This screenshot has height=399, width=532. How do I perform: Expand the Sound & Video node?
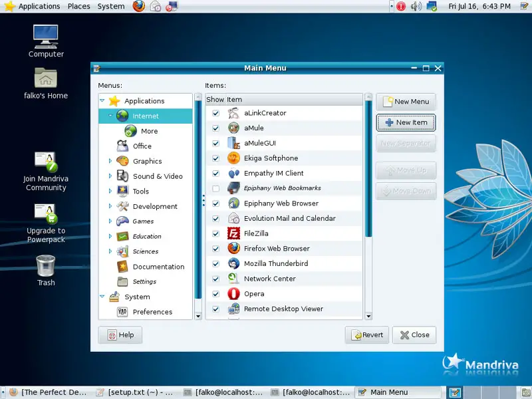pos(110,176)
